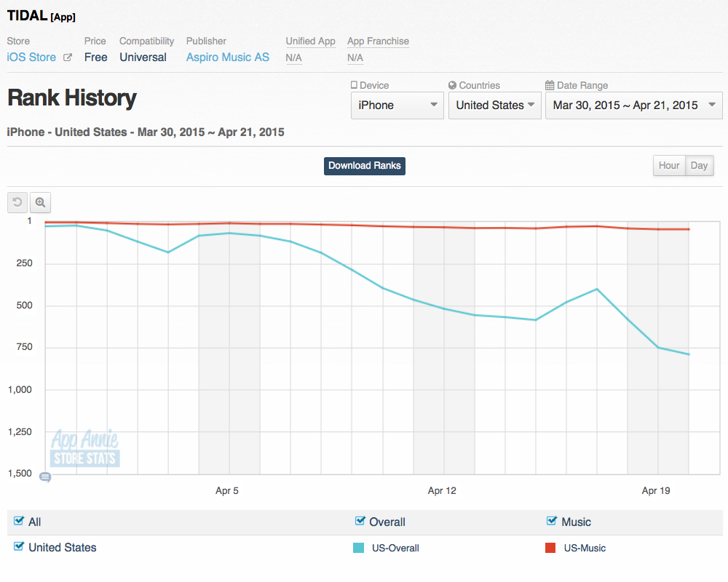This screenshot has height=582, width=728.
Task: Click the Universal compatibility value
Action: click(143, 57)
